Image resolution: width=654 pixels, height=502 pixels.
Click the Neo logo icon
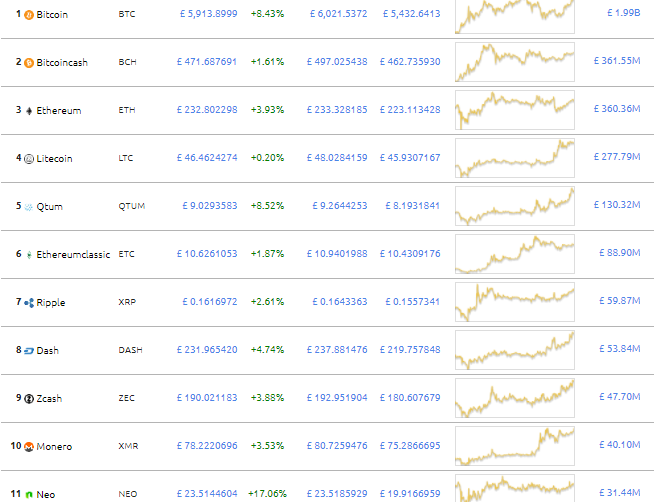click(29, 495)
